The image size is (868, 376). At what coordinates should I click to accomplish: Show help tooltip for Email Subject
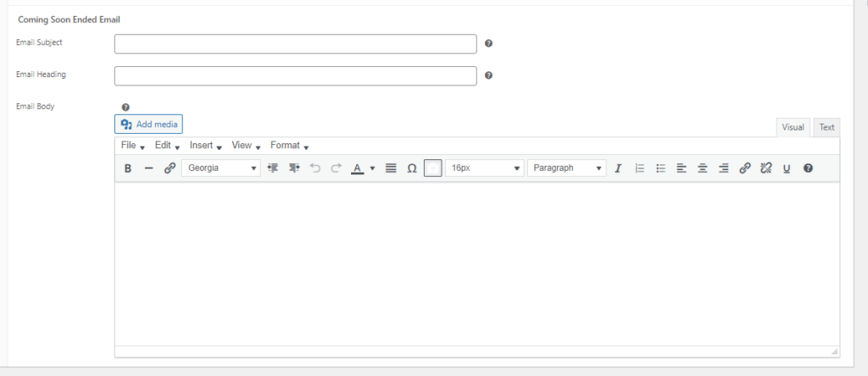(x=489, y=44)
